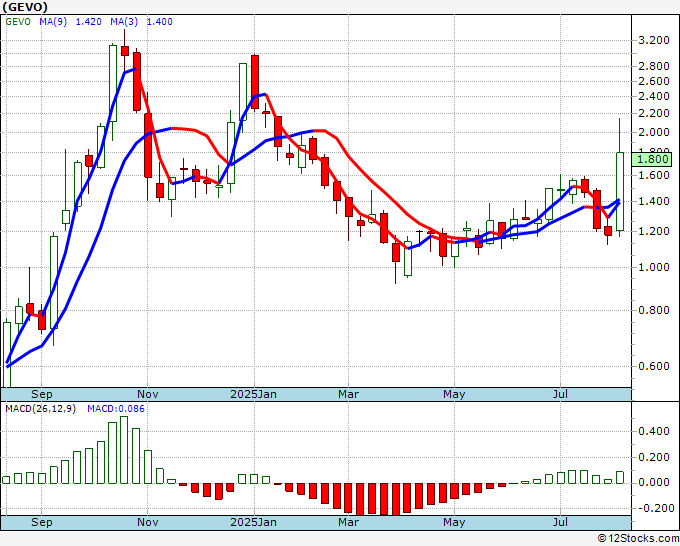680x546 pixels.
Task: Click May on the price chart time axis
Action: (454, 394)
